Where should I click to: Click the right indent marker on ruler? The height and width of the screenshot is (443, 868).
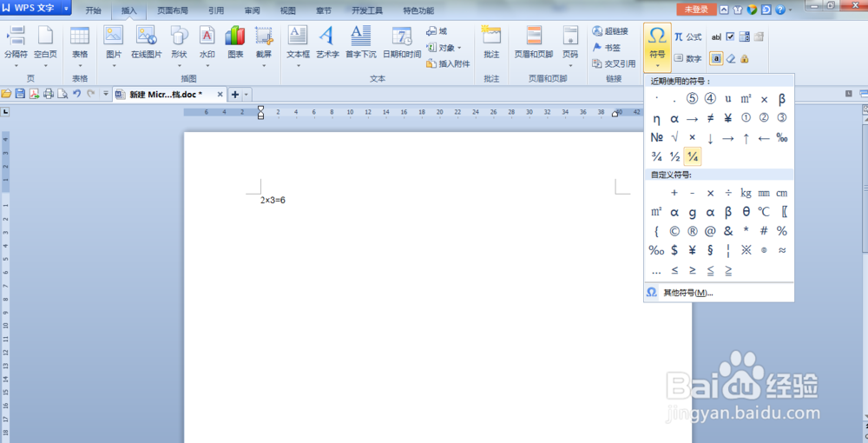tap(615, 115)
